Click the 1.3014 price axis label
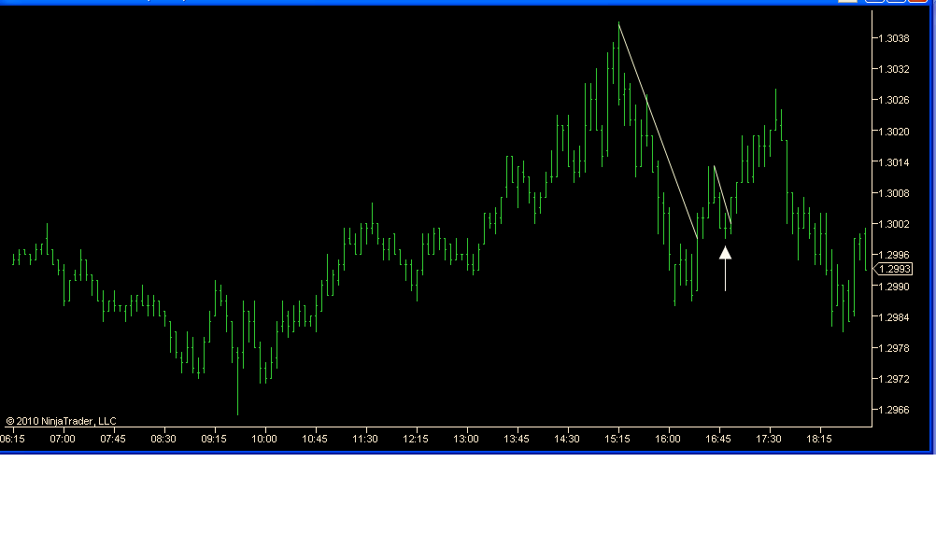 894,162
